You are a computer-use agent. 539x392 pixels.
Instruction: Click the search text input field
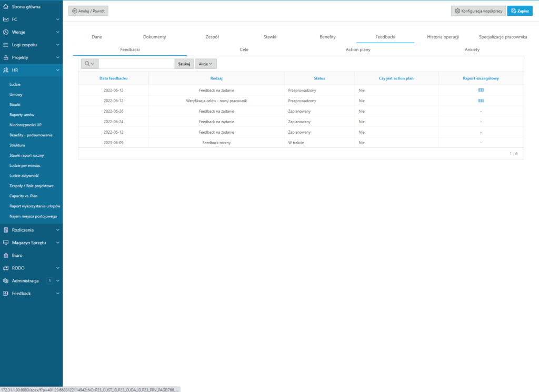pyautogui.click(x=136, y=64)
